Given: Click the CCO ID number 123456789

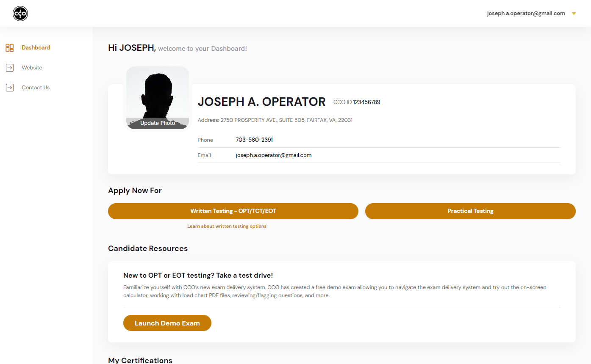Looking at the screenshot, I should click(x=366, y=102).
